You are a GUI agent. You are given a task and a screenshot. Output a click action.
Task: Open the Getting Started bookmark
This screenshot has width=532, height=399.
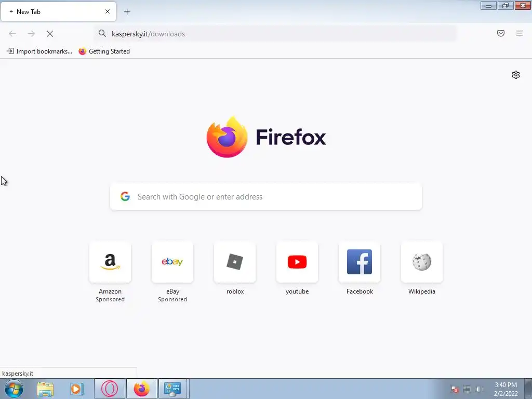[104, 51]
